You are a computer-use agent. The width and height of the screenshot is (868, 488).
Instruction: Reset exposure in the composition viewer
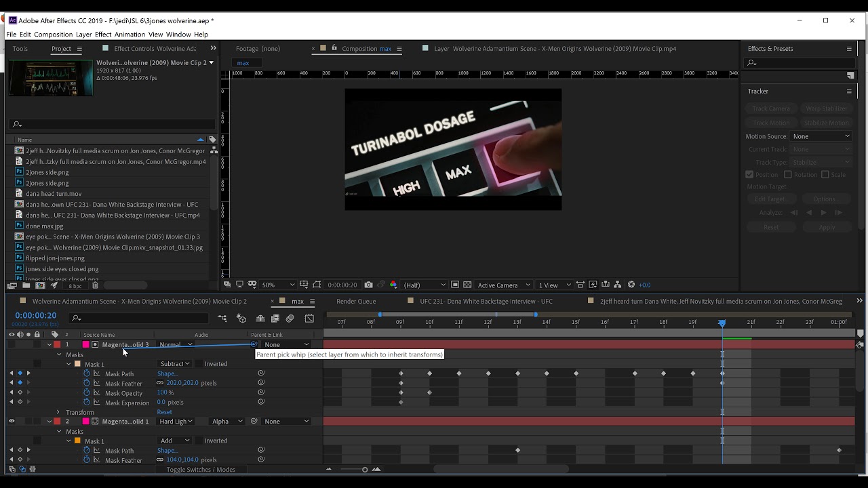pyautogui.click(x=631, y=285)
